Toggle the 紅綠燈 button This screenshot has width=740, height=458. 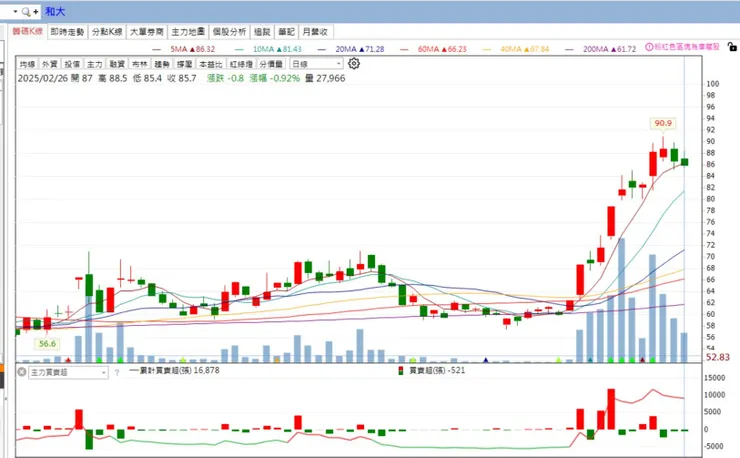coord(241,64)
